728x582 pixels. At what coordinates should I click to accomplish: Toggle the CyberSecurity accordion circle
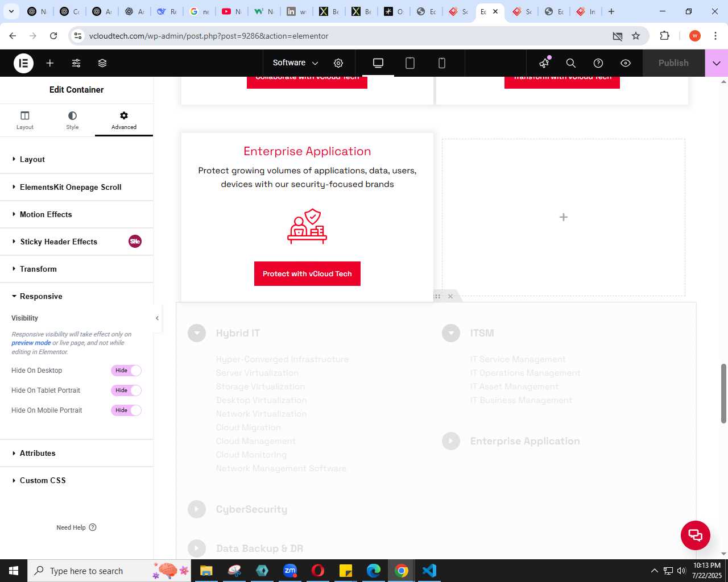[x=197, y=509]
